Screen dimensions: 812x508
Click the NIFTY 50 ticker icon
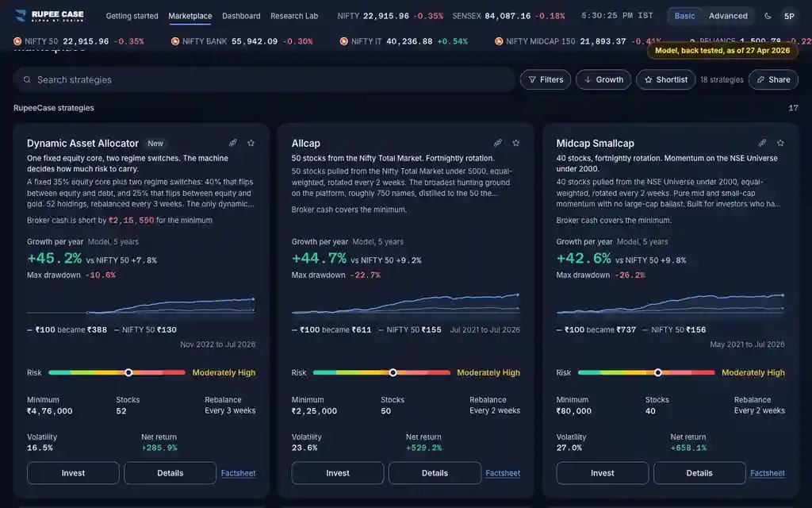(x=17, y=41)
